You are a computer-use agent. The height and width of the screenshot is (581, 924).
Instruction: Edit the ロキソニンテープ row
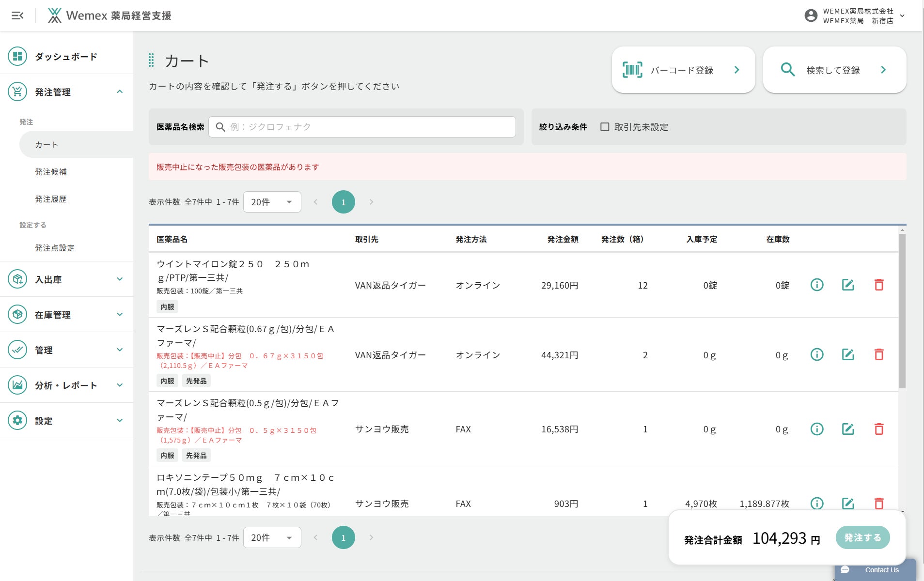point(848,504)
